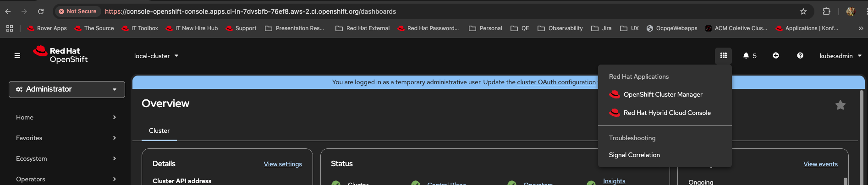
Task: Open the cluster OAuth configuration link
Action: click(556, 82)
